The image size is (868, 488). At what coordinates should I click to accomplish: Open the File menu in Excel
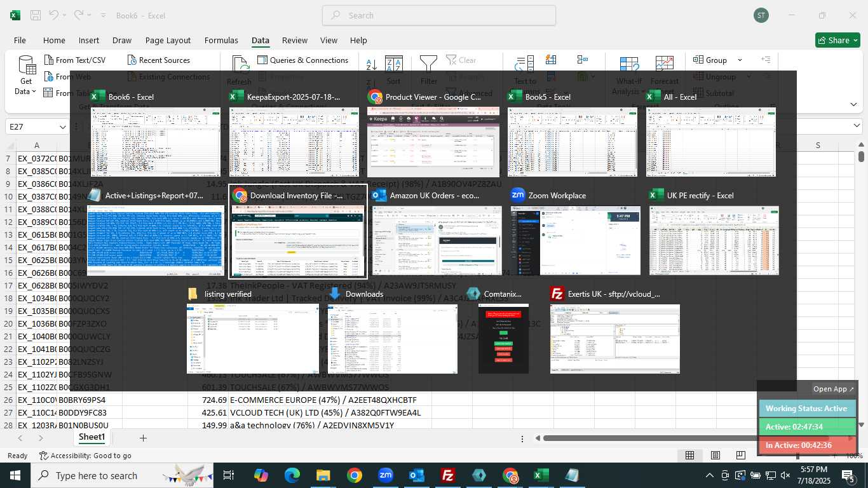(x=20, y=40)
